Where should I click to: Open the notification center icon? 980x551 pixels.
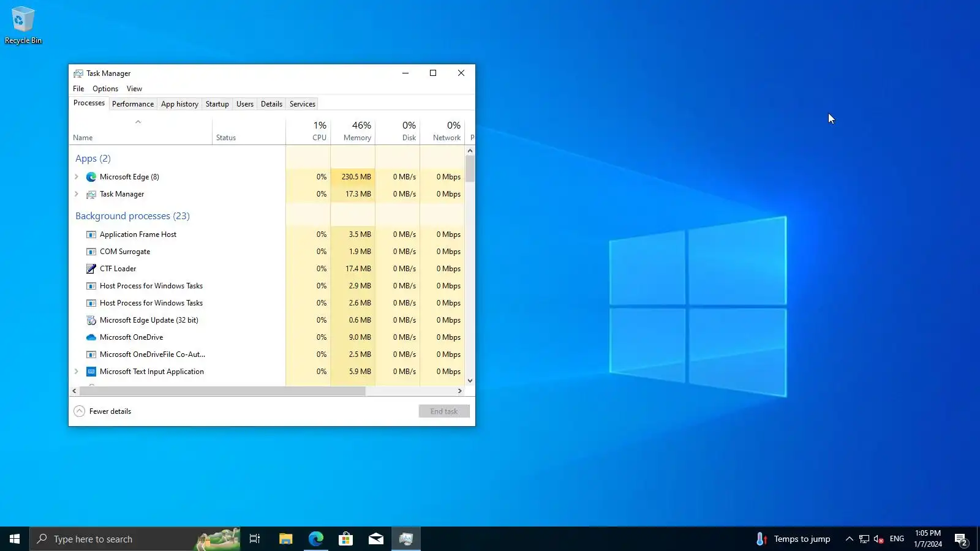pos(960,539)
